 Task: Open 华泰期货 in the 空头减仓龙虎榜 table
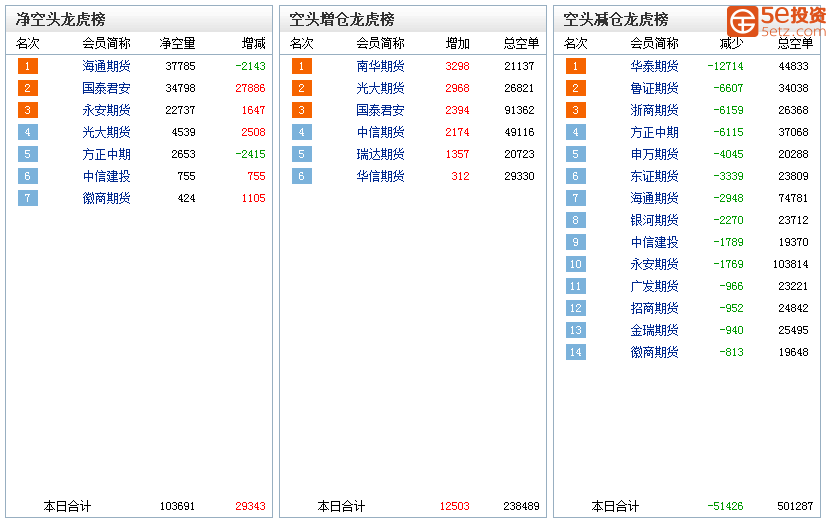click(654, 66)
